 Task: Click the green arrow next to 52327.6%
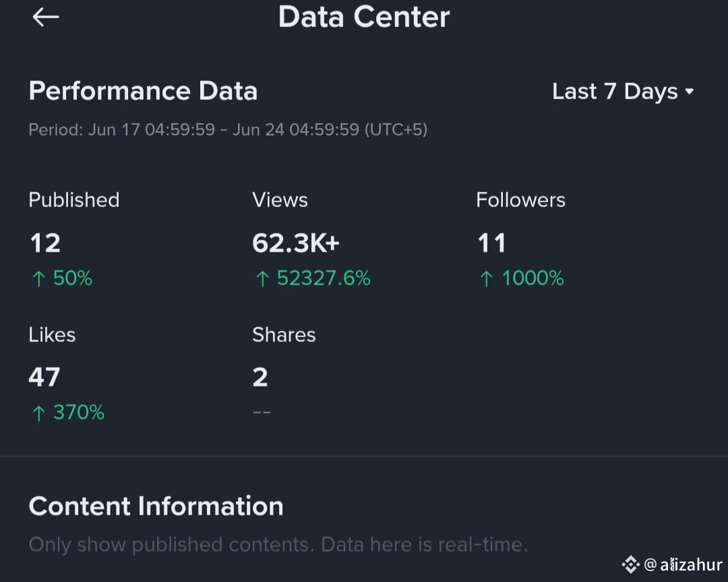[x=262, y=279]
